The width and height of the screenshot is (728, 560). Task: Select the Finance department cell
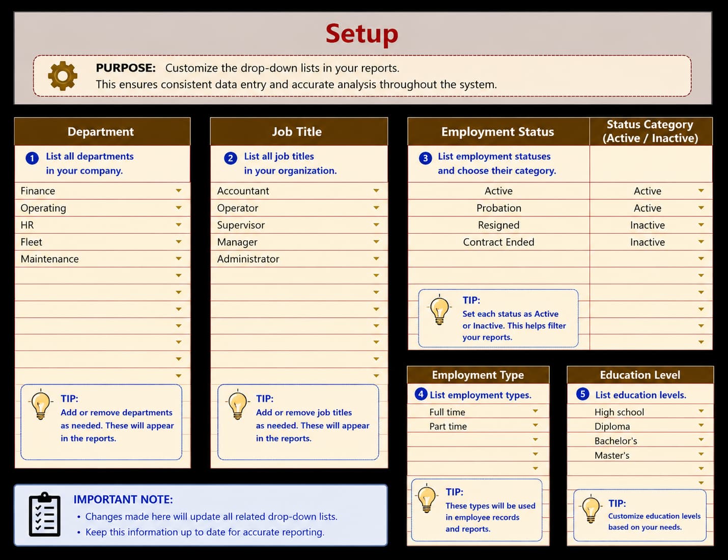click(102, 191)
